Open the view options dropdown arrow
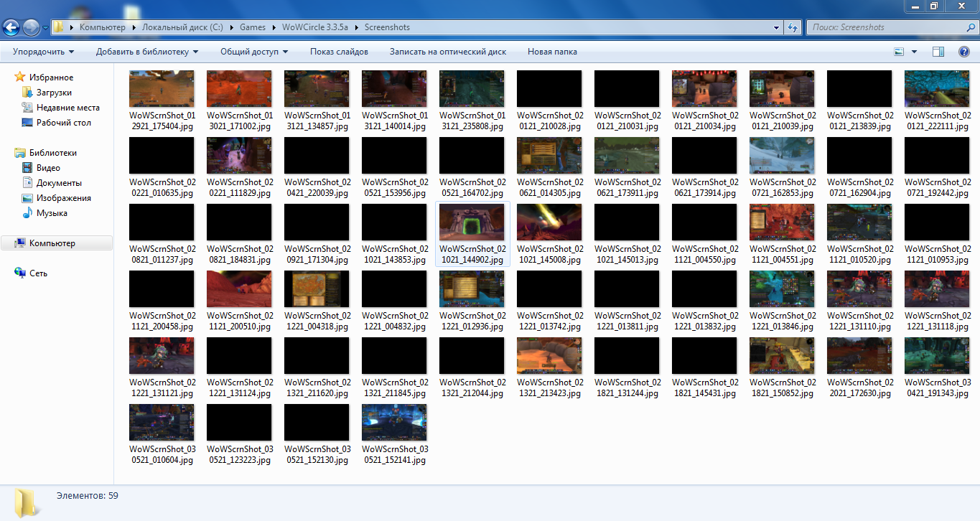Viewport: 980px width, 521px height. click(x=914, y=52)
